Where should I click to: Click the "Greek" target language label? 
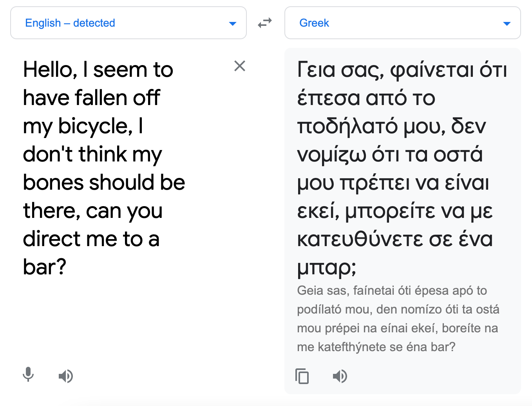[x=314, y=23]
